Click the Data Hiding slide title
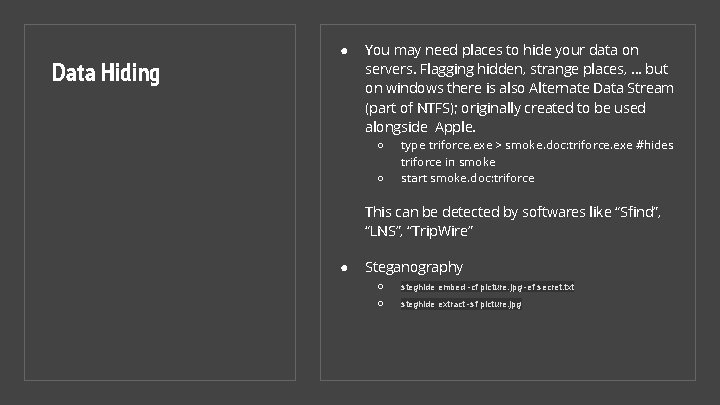Image resolution: width=720 pixels, height=405 pixels. pos(106,73)
